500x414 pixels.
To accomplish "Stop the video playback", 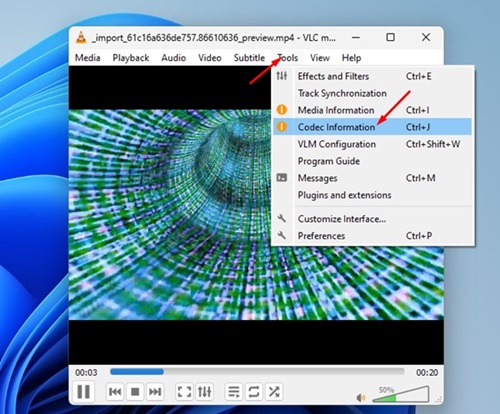I will click(x=135, y=392).
